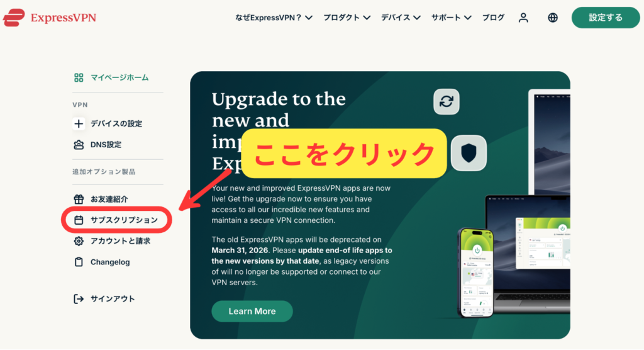The image size is (644, 350).
Task: Click the Learn More button
Action: (x=252, y=312)
